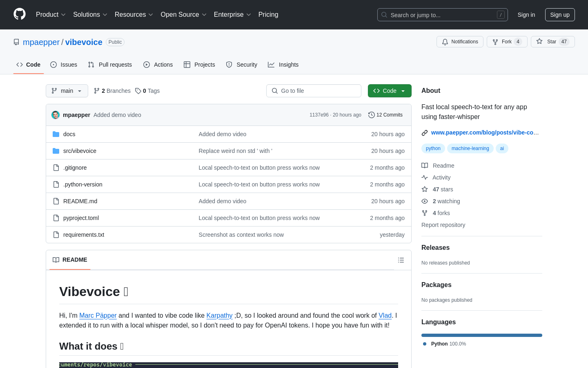Click the ai topic tag
Image resolution: width=588 pixels, height=368 pixels.
tap(502, 148)
